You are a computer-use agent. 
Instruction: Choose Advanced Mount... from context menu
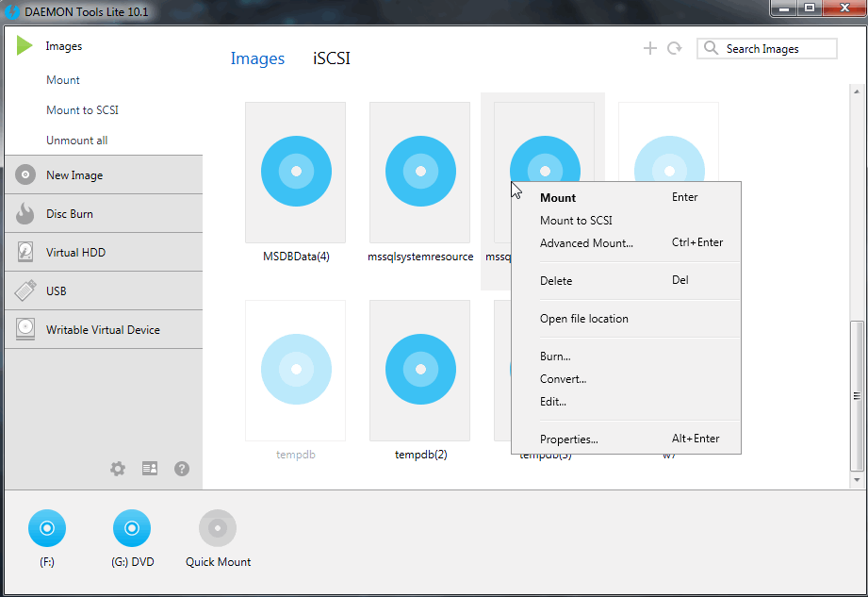click(x=626, y=243)
